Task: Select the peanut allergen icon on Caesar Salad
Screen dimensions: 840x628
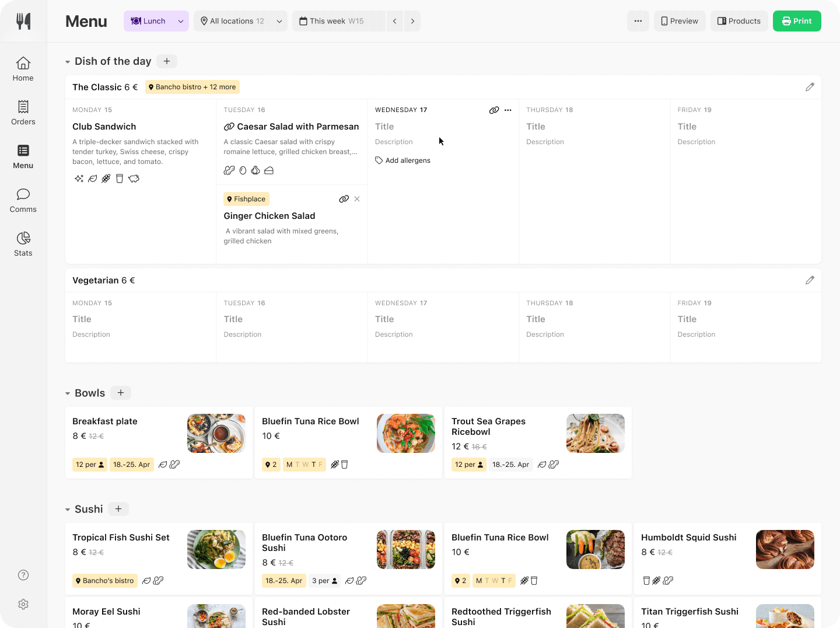Action: tap(229, 170)
